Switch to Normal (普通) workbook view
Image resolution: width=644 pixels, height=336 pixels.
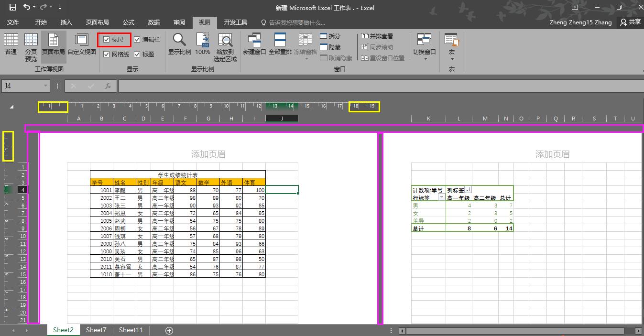(11, 44)
